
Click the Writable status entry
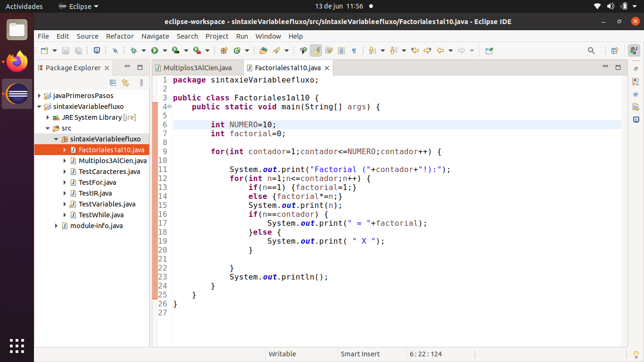click(x=282, y=354)
